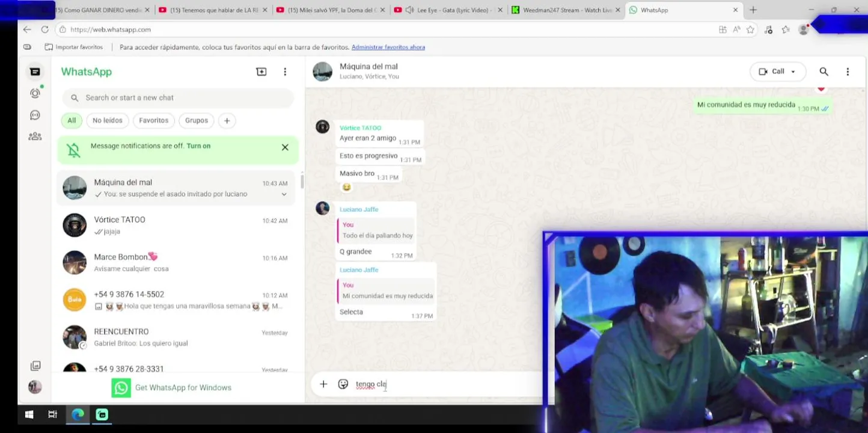Image resolution: width=868 pixels, height=433 pixels.
Task: Click Administrar favoritos ahora link
Action: pos(388,47)
